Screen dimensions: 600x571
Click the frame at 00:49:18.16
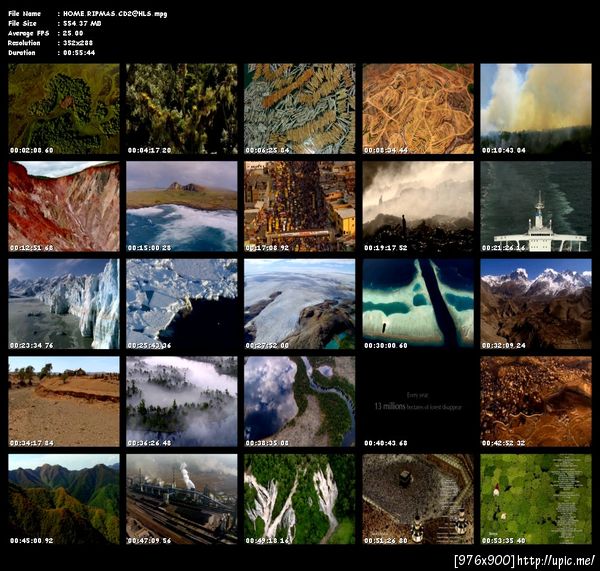point(300,499)
